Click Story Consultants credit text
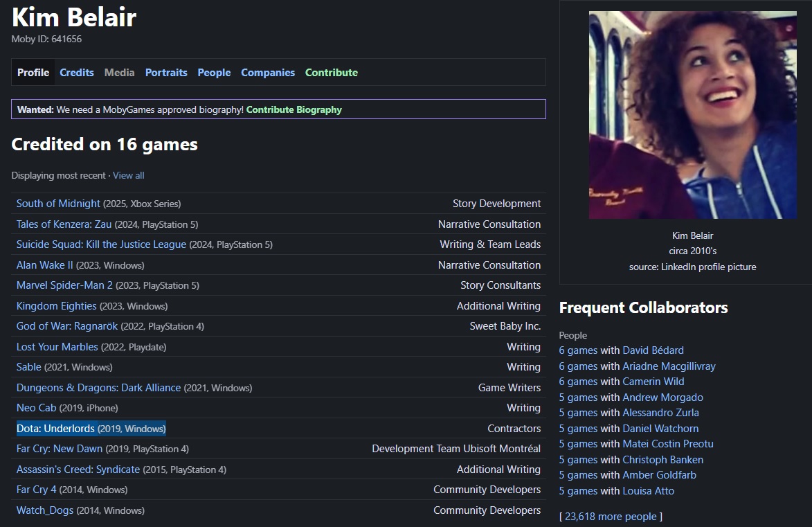Image resolution: width=812 pixels, height=527 pixels. pos(500,285)
